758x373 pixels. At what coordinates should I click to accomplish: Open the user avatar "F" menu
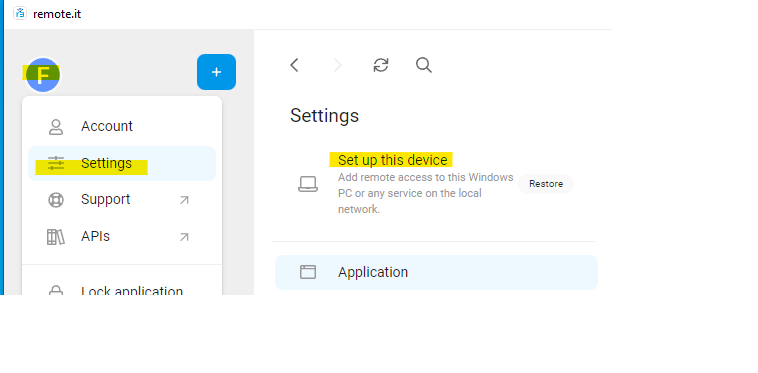[x=43, y=75]
